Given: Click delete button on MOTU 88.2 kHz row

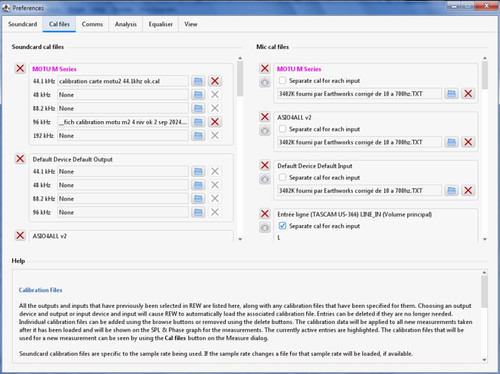Looking at the screenshot, I should (215, 108).
